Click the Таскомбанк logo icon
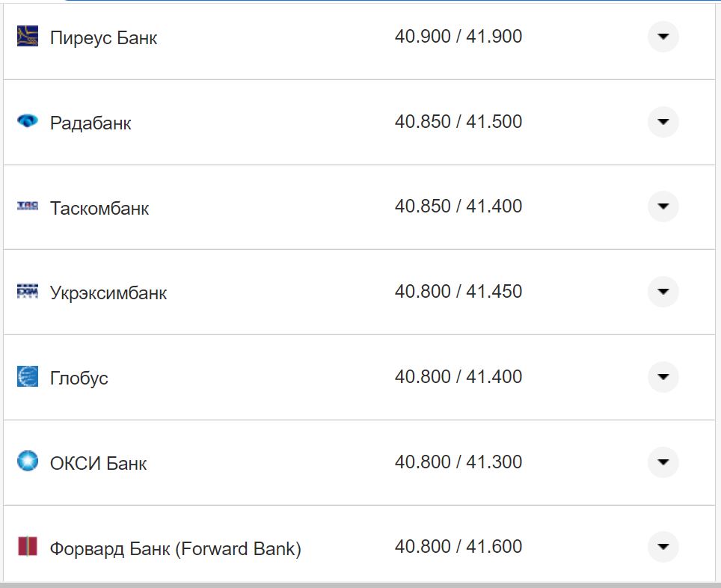Viewport: 721px width, 588px height. click(28, 206)
